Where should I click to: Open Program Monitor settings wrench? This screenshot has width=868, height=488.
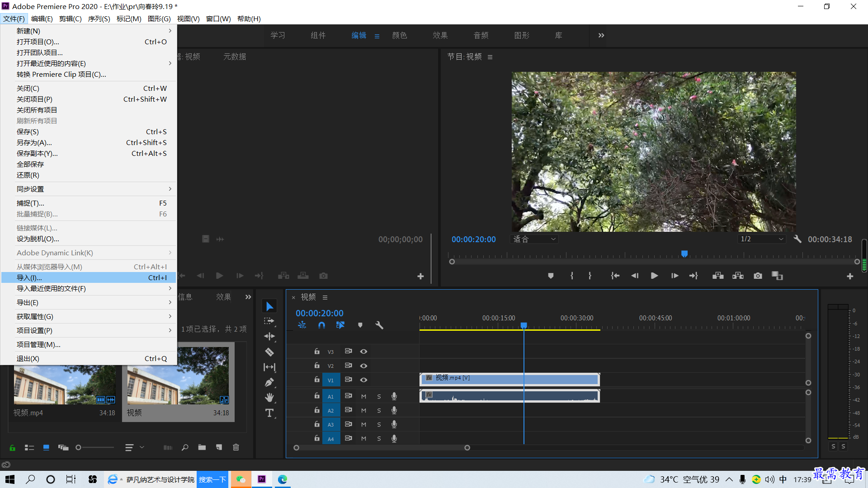[x=797, y=239]
